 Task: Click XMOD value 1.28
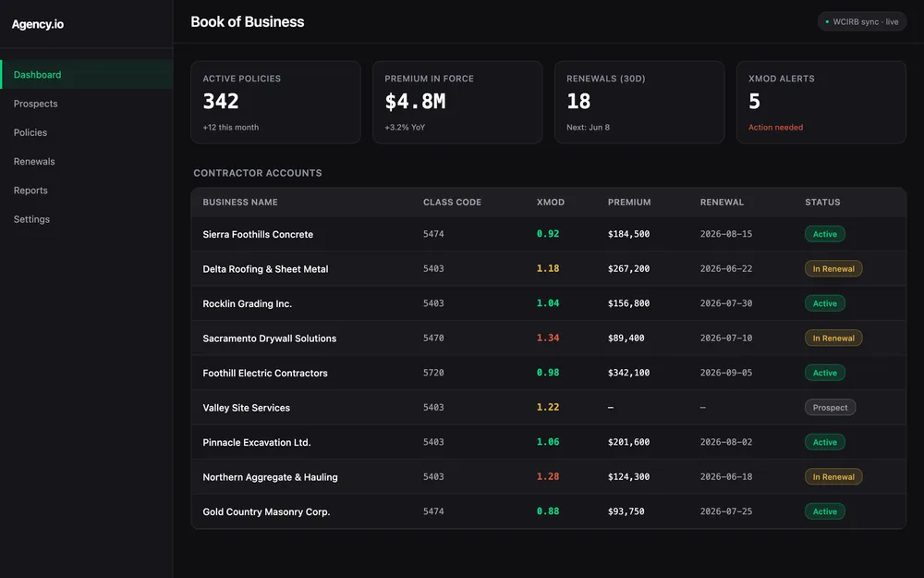point(548,476)
